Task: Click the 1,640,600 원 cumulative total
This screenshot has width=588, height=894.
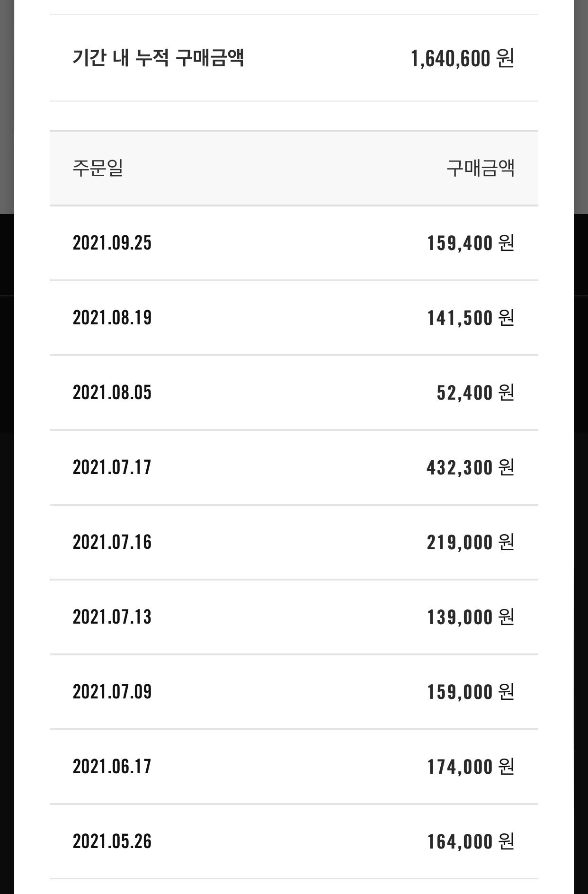Action: coord(462,59)
